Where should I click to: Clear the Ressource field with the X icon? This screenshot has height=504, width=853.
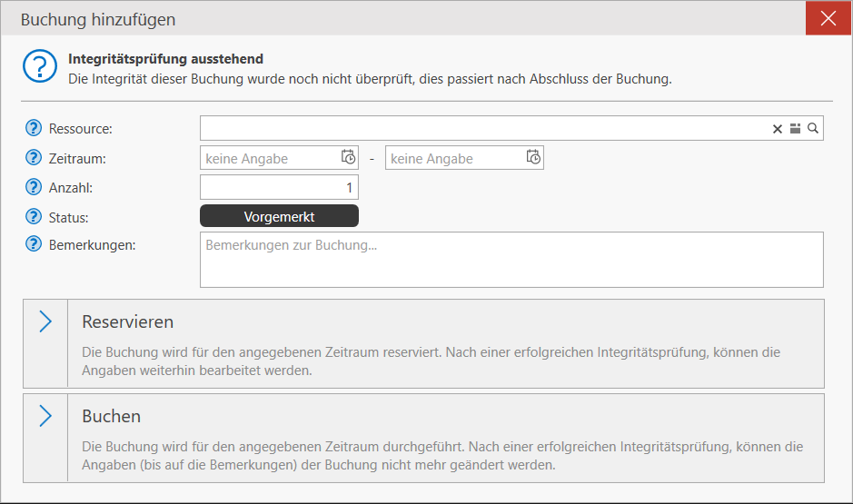pos(778,129)
